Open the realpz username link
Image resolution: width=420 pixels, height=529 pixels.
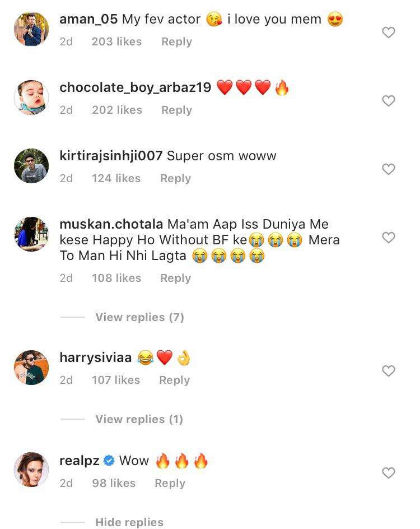[80, 461]
